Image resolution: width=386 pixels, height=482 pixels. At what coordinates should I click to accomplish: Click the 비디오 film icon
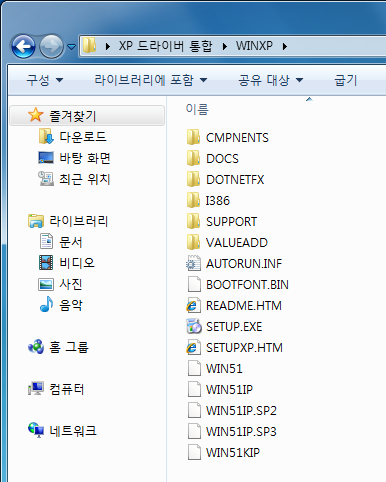click(x=46, y=263)
